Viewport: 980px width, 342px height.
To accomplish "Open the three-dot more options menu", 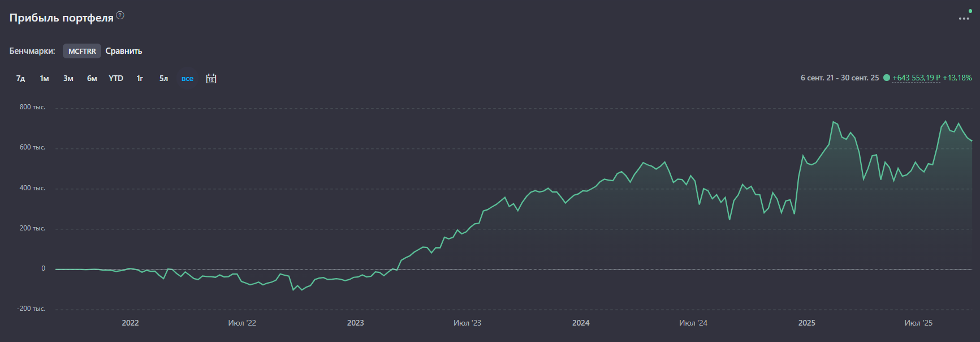I will click(964, 19).
